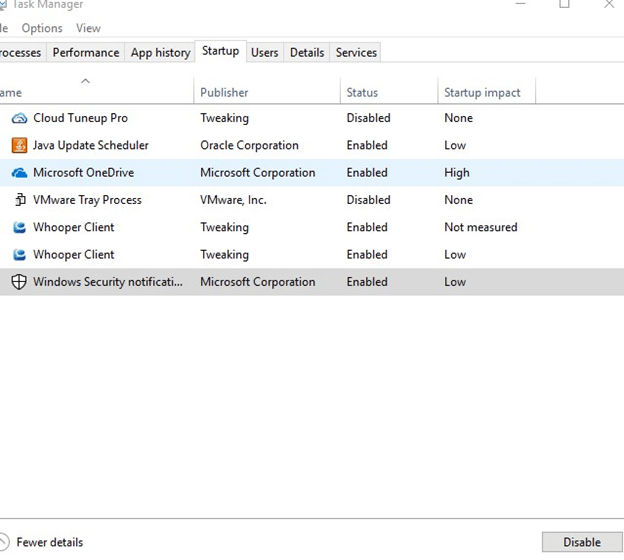The width and height of the screenshot is (624, 560).
Task: Open the Options menu
Action: click(42, 28)
